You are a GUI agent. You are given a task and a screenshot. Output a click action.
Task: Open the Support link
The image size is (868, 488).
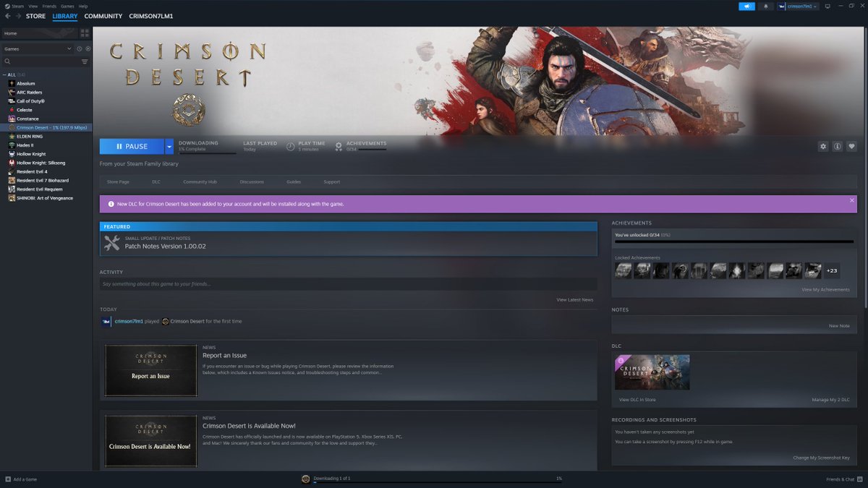[x=332, y=182]
